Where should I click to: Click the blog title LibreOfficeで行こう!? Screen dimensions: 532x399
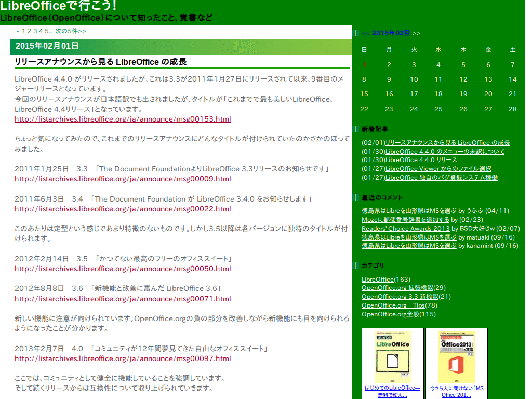(x=58, y=5)
